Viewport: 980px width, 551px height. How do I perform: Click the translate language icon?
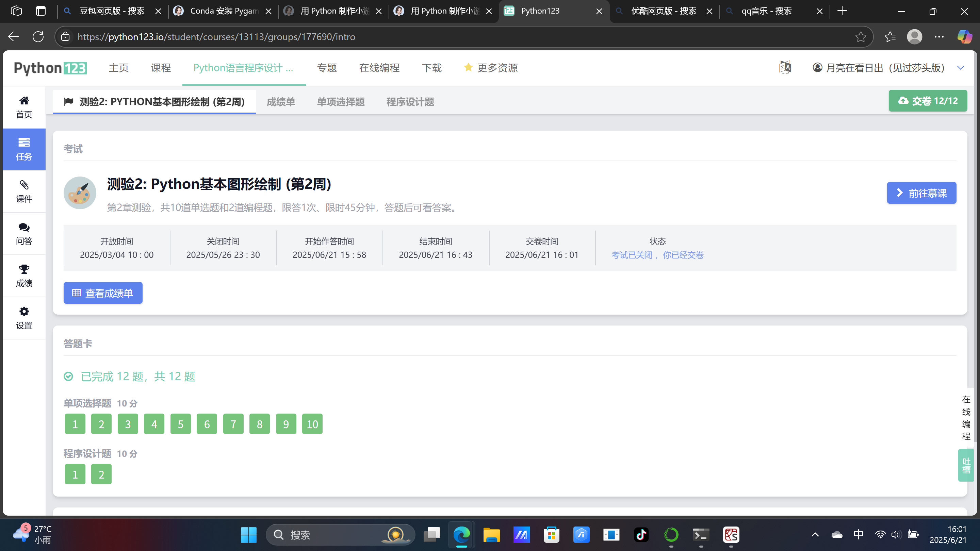pyautogui.click(x=785, y=68)
